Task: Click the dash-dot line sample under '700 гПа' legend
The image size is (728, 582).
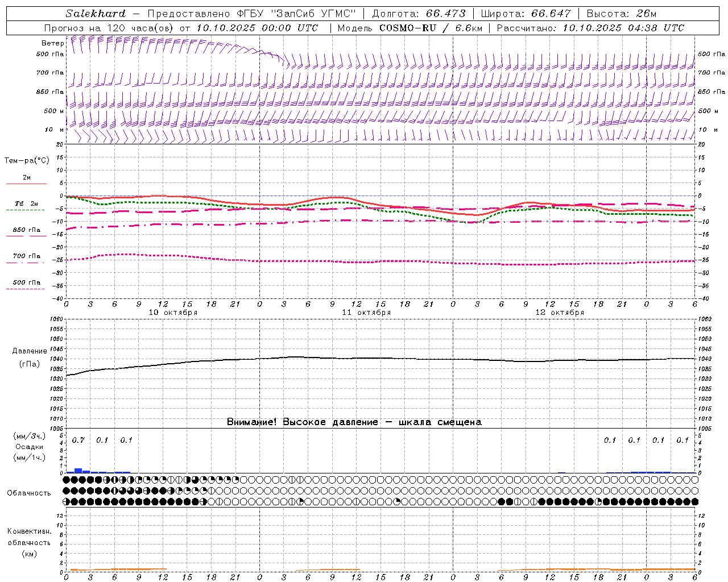Action: [x=25, y=263]
